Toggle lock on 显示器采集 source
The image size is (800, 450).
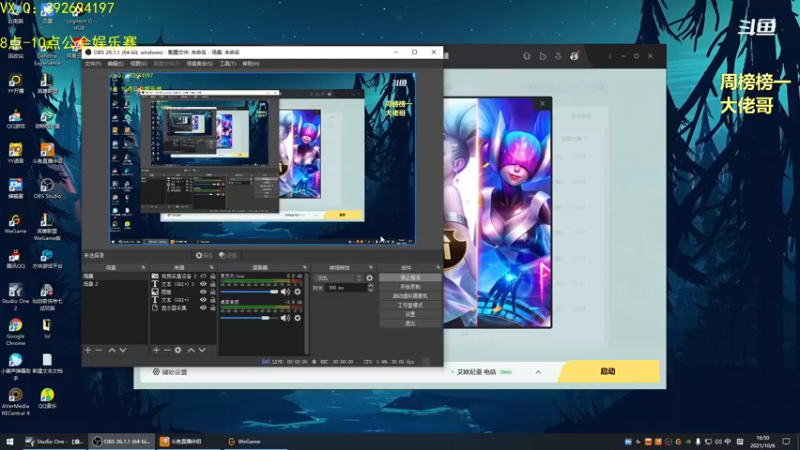[213, 308]
